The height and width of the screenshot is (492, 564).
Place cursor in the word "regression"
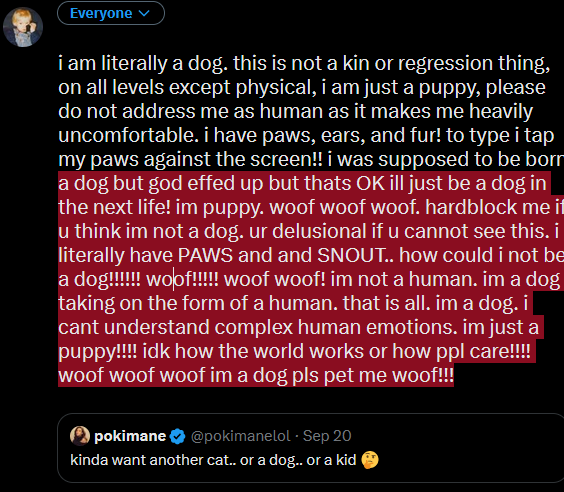click(x=445, y=64)
